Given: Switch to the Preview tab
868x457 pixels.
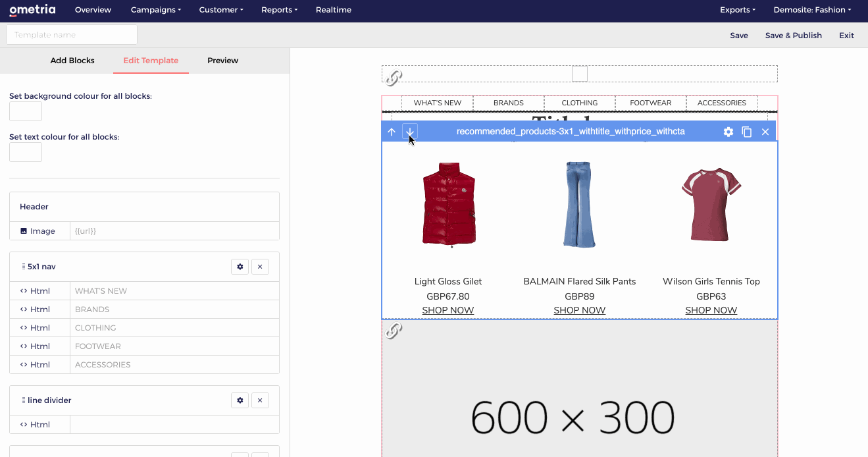Looking at the screenshot, I should (223, 61).
